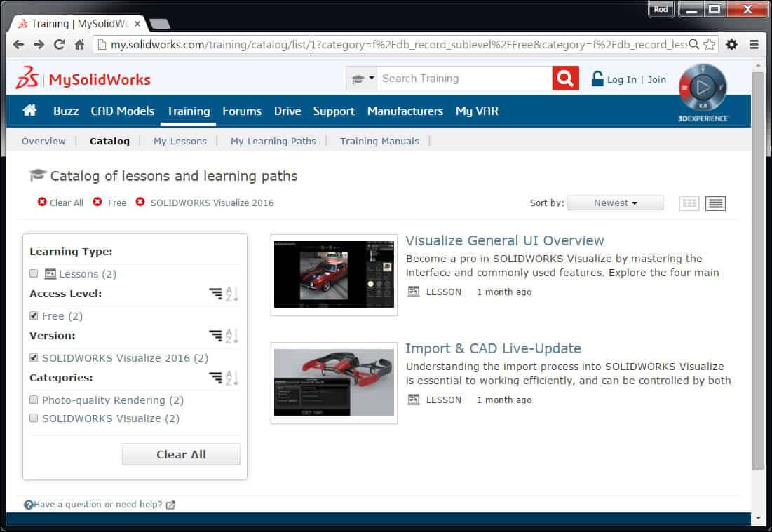This screenshot has width=772, height=532.
Task: Enable the Lessons learning type checkbox
Action: (34, 274)
